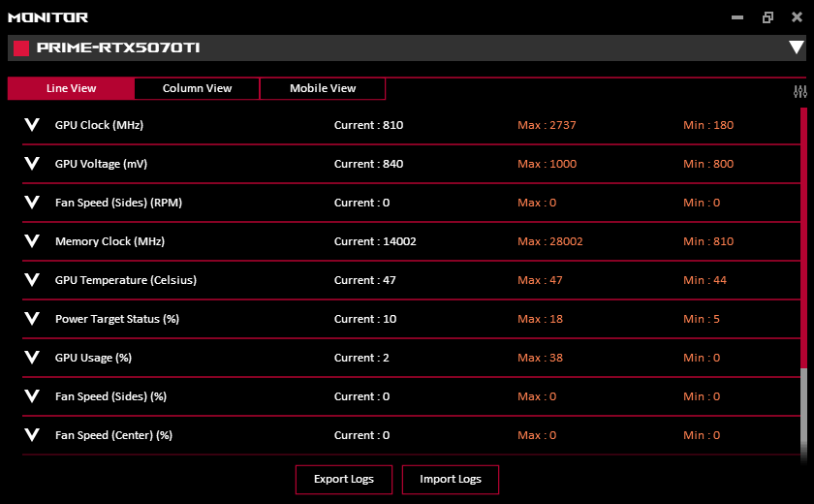Select the "Fan Speed (Center) (%)" label

coord(113,435)
